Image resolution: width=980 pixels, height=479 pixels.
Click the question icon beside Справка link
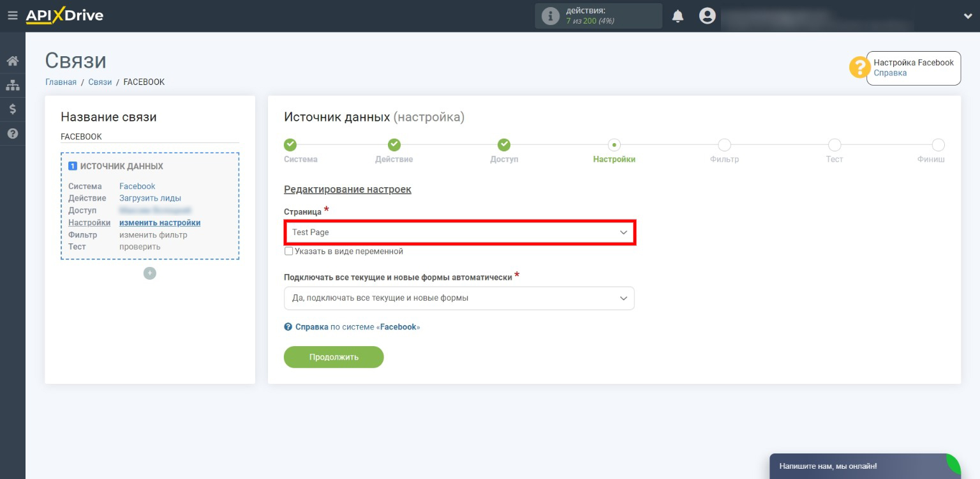[288, 327]
